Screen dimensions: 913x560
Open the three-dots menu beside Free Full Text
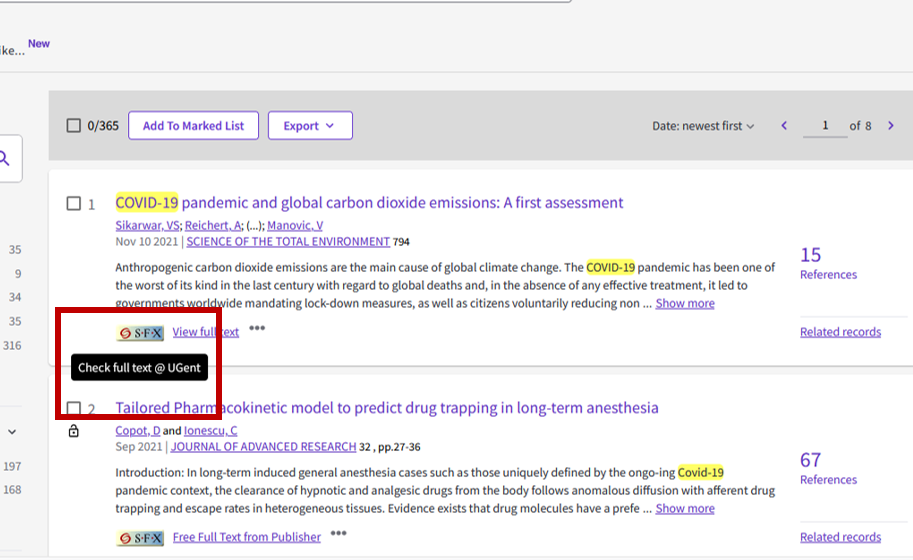click(338, 533)
